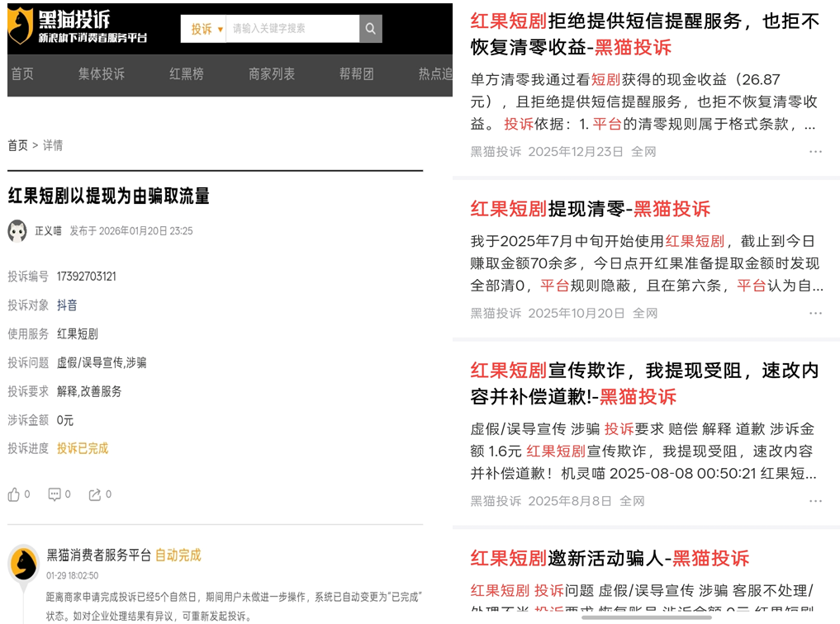
Task: Click the 首页 breadcrumb link
Action: point(17,145)
